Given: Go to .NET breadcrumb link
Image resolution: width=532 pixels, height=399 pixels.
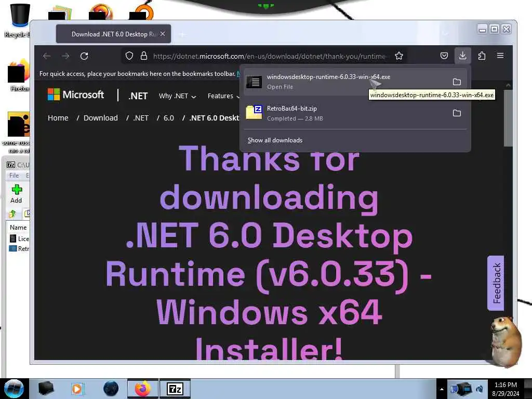Looking at the screenshot, I should (141, 118).
